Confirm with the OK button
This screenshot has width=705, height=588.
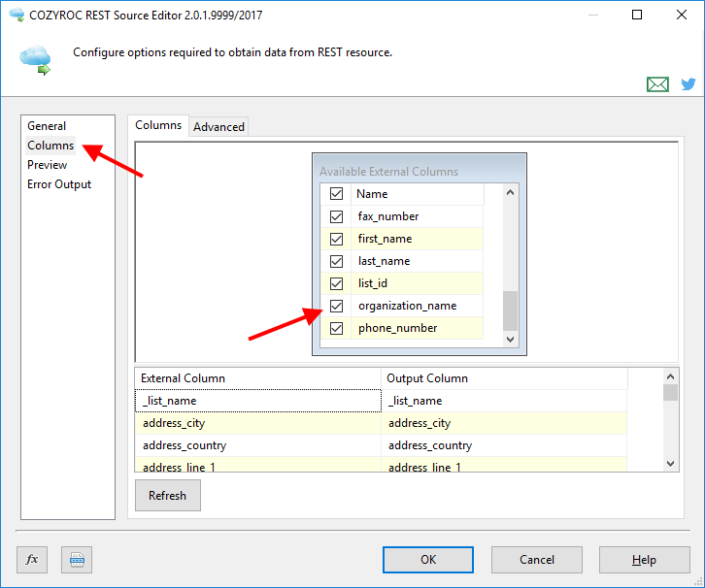pos(428,560)
